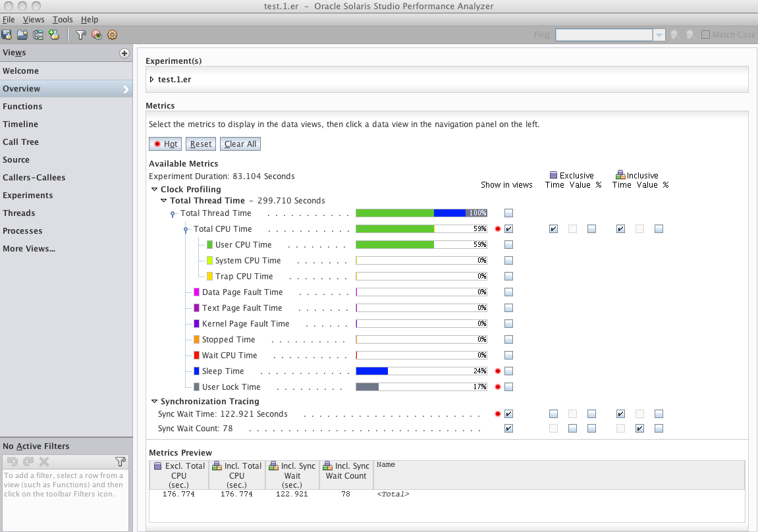Screen dimensions: 758x532
Task: Click the funnel Filters toolbar icon
Action: 81,35
